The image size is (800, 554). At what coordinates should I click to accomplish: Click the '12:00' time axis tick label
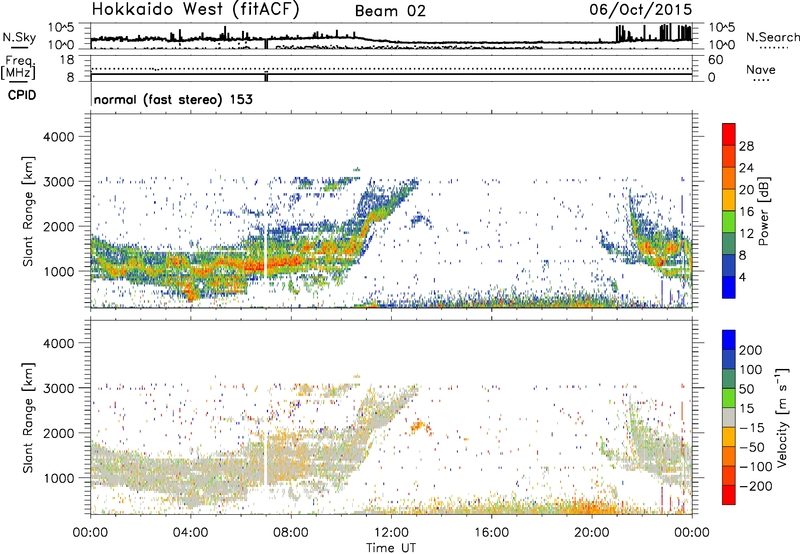[391, 533]
